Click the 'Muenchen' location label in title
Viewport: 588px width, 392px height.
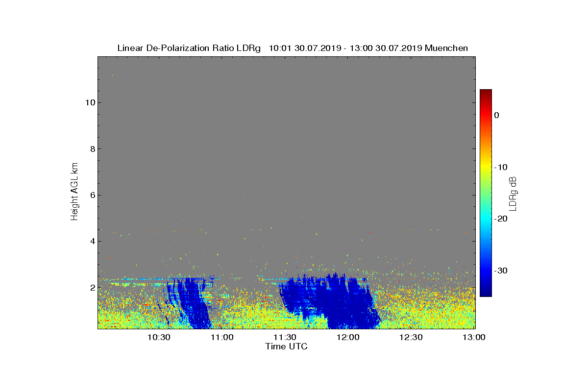pos(446,48)
